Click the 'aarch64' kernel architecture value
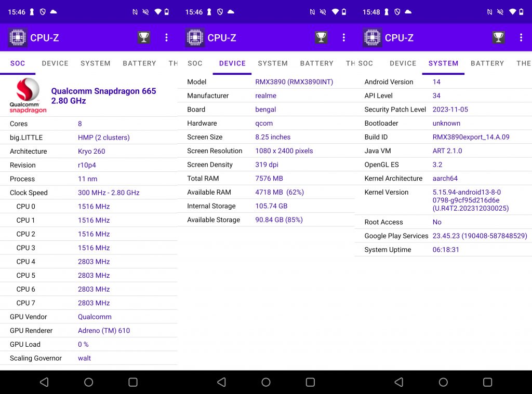This screenshot has width=532, height=394. pyautogui.click(x=445, y=179)
